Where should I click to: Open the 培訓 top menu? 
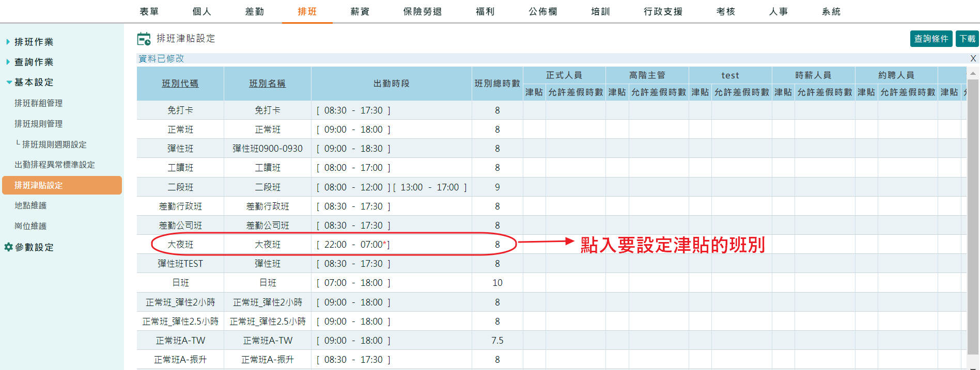pos(601,11)
